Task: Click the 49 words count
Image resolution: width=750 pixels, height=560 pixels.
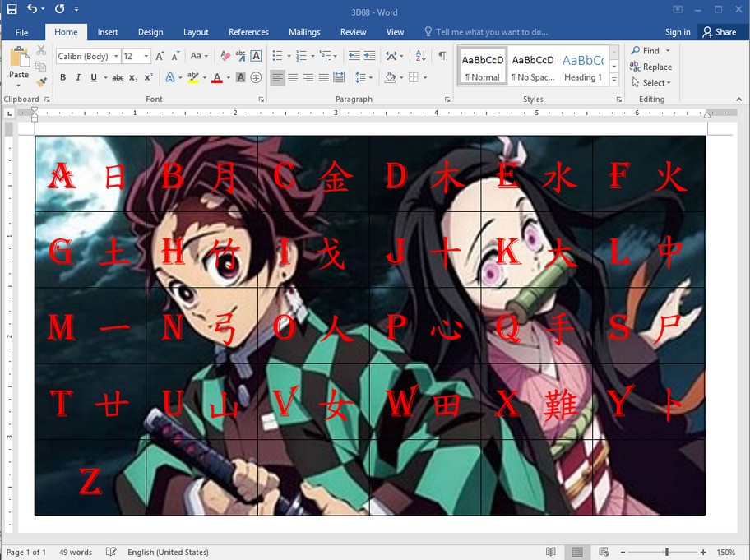Action: (76, 552)
